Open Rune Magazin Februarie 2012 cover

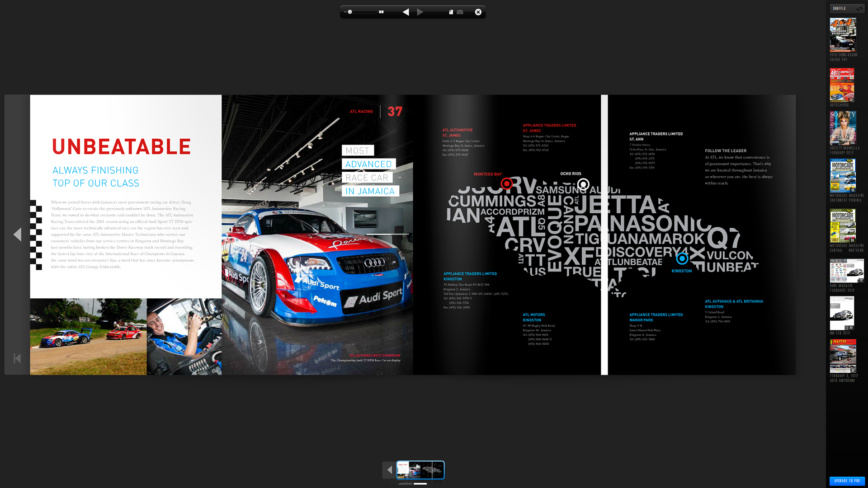click(847, 271)
